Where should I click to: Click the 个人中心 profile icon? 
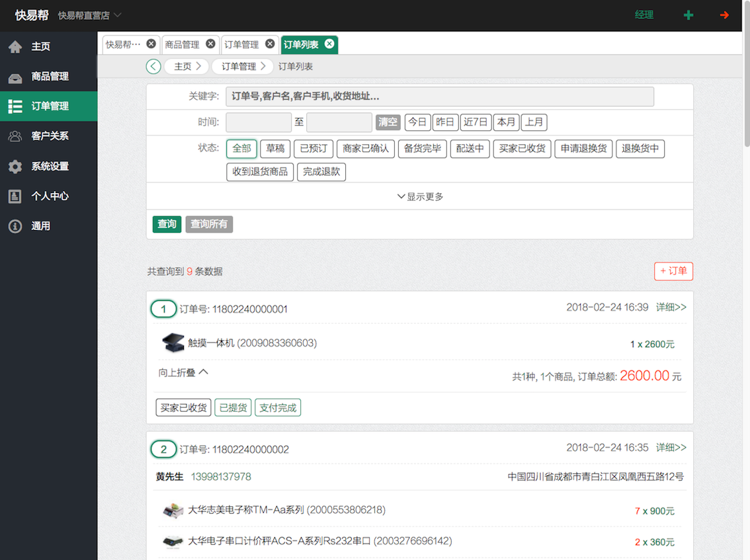pos(15,196)
